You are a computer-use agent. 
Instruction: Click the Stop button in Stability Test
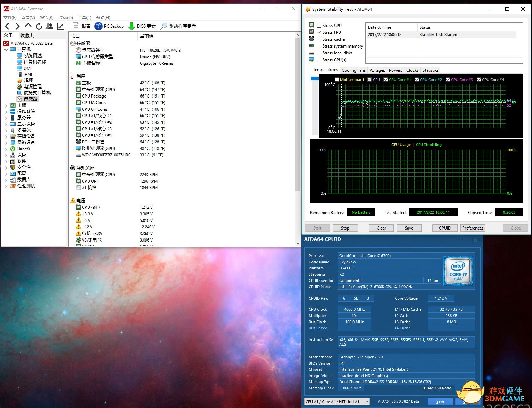(345, 228)
